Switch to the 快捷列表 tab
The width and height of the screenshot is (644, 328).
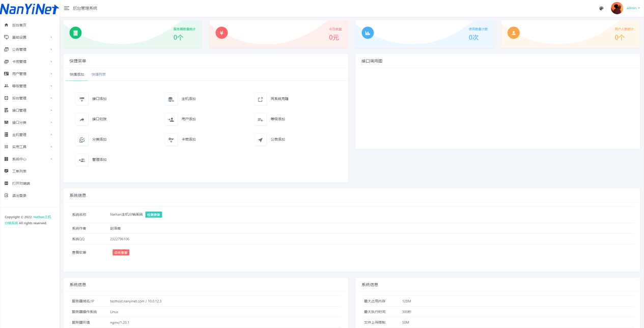pyautogui.click(x=99, y=74)
